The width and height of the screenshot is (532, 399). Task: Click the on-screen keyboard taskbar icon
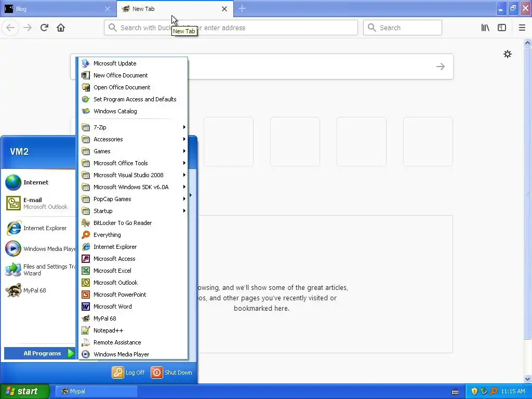(x=455, y=392)
